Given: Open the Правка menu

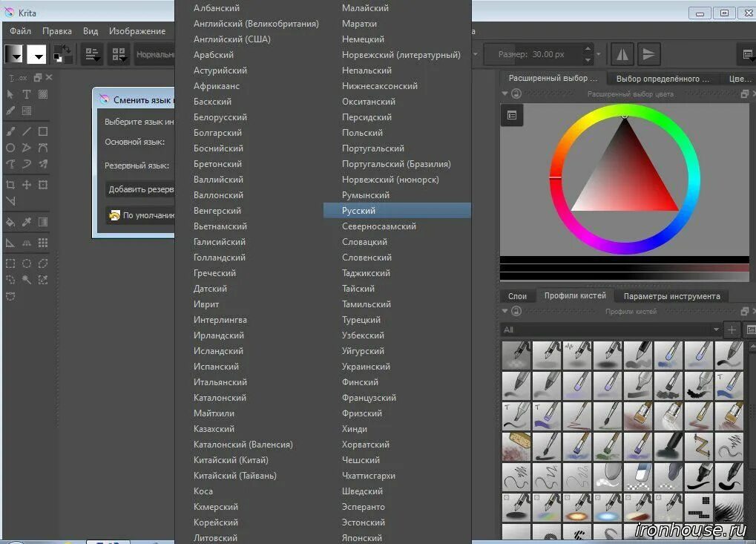Looking at the screenshot, I should pyautogui.click(x=57, y=31).
